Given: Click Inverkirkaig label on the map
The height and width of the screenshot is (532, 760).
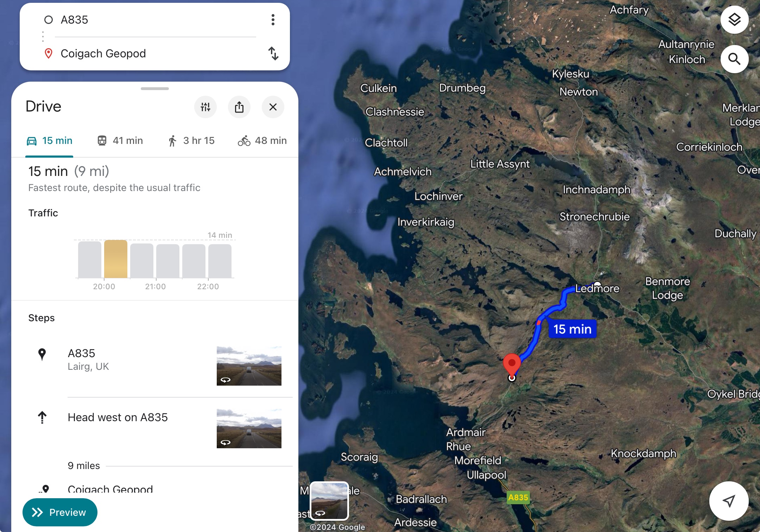Looking at the screenshot, I should pos(426,222).
